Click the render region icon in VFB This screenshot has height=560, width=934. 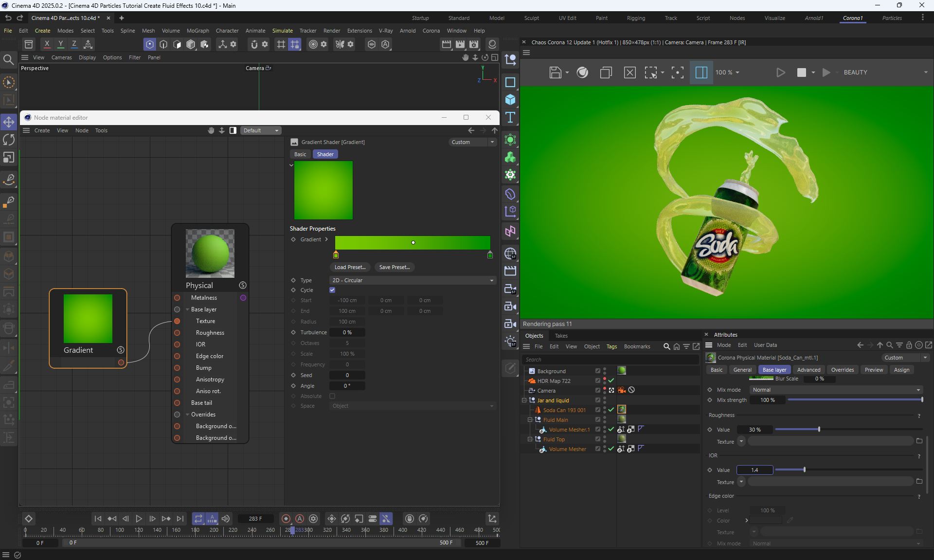(x=650, y=72)
